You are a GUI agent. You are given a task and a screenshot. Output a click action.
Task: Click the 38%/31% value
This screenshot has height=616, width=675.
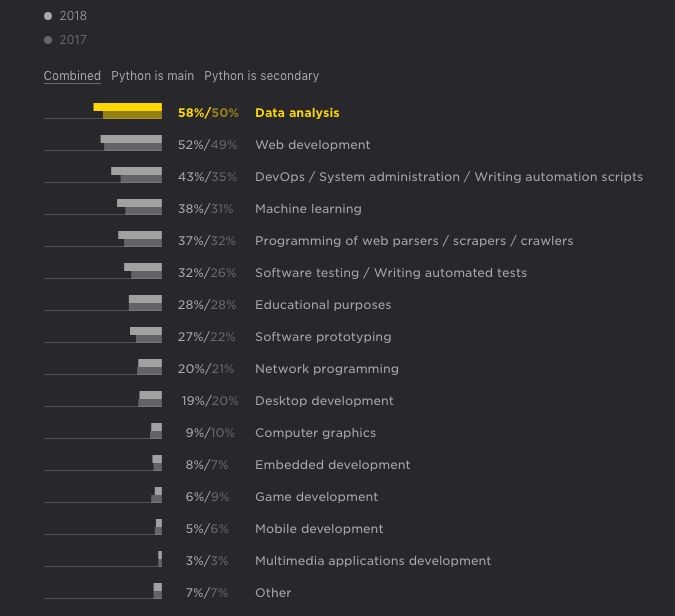pyautogui.click(x=206, y=209)
